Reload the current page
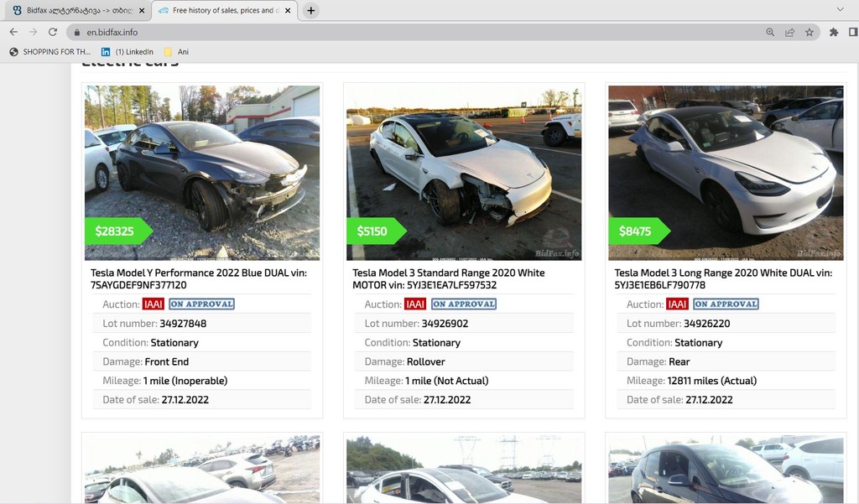This screenshot has width=859, height=504. (x=53, y=33)
